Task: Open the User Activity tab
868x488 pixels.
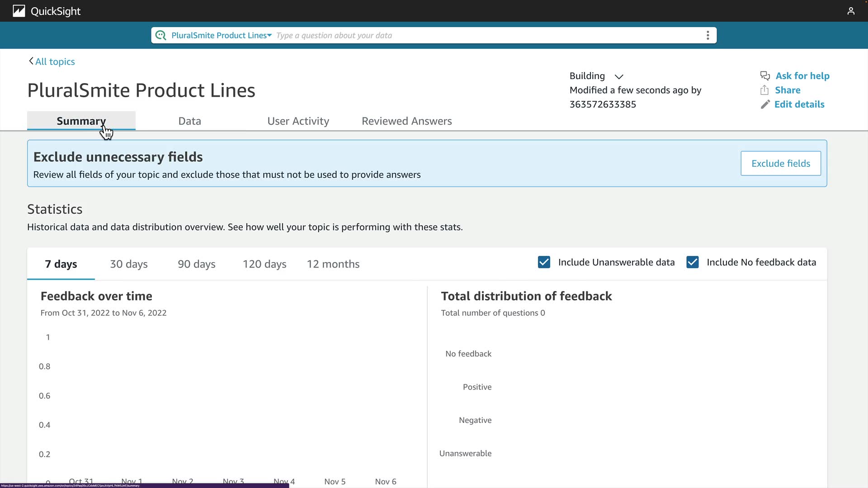Action: pos(298,121)
